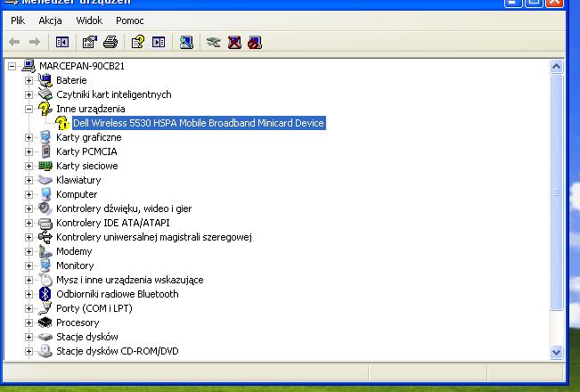
Task: Click the sound controllers speaker icon
Action: tap(45, 208)
